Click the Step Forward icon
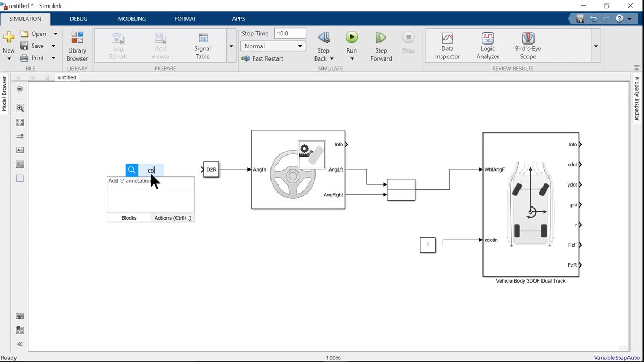 (x=381, y=38)
